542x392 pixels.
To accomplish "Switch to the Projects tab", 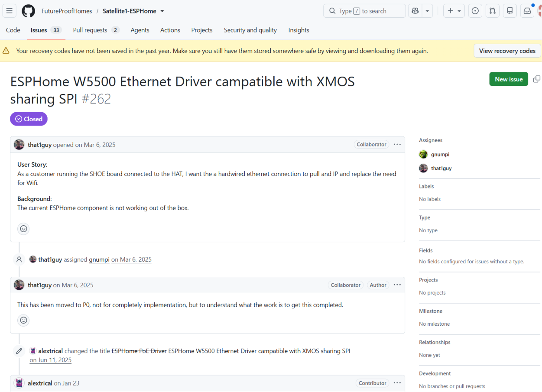I will point(202,30).
